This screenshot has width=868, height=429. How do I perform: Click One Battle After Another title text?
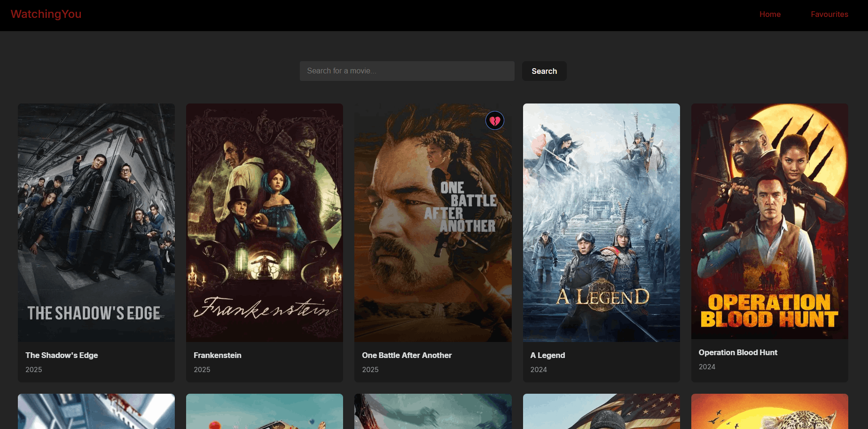(407, 355)
